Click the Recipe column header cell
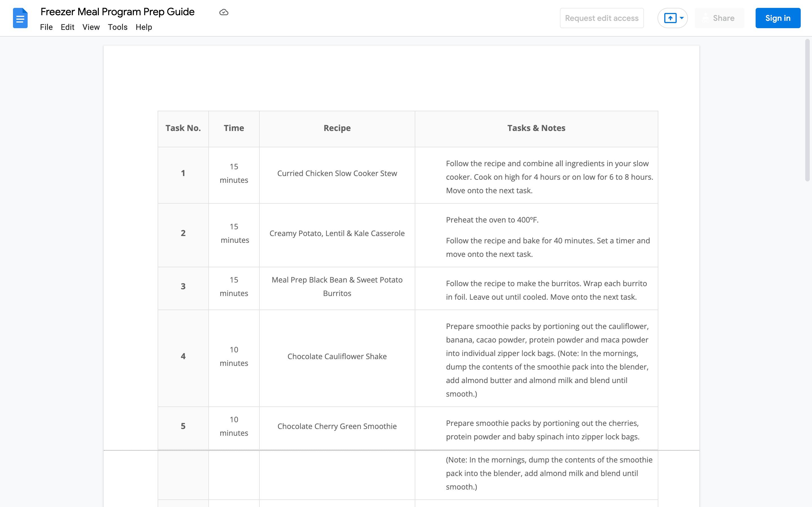The image size is (812, 507). 337,128
